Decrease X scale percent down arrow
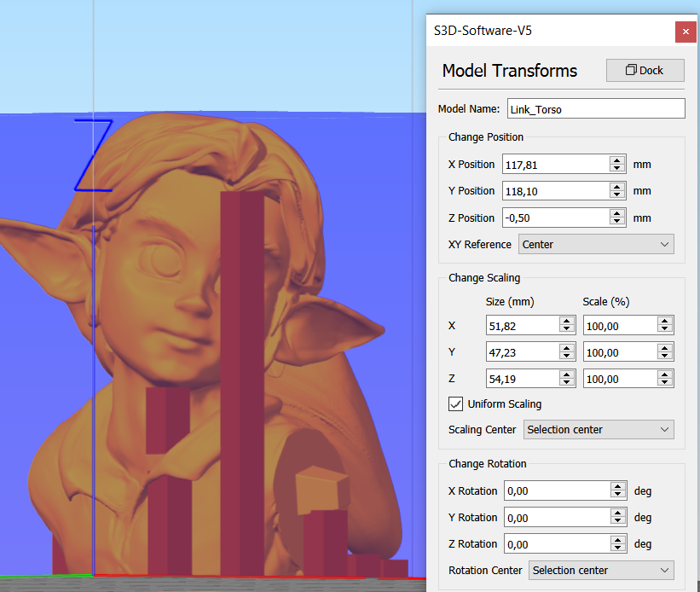The width and height of the screenshot is (700, 592). pyautogui.click(x=665, y=330)
